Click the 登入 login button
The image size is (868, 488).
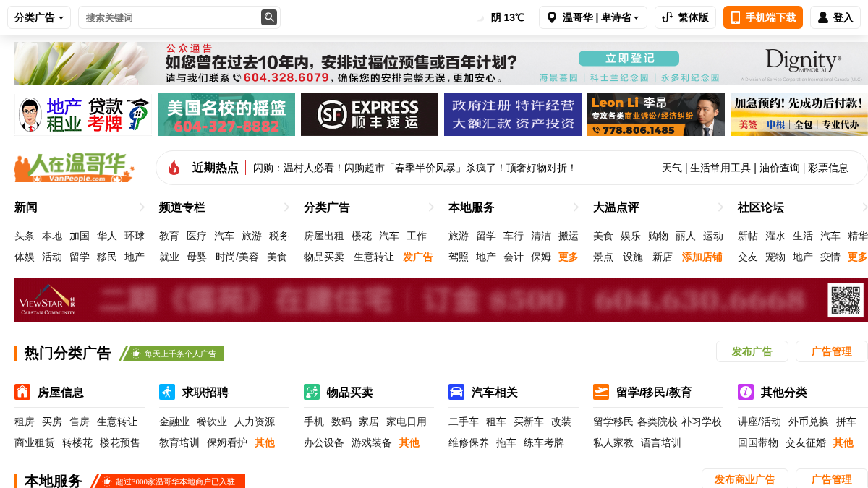[835, 17]
